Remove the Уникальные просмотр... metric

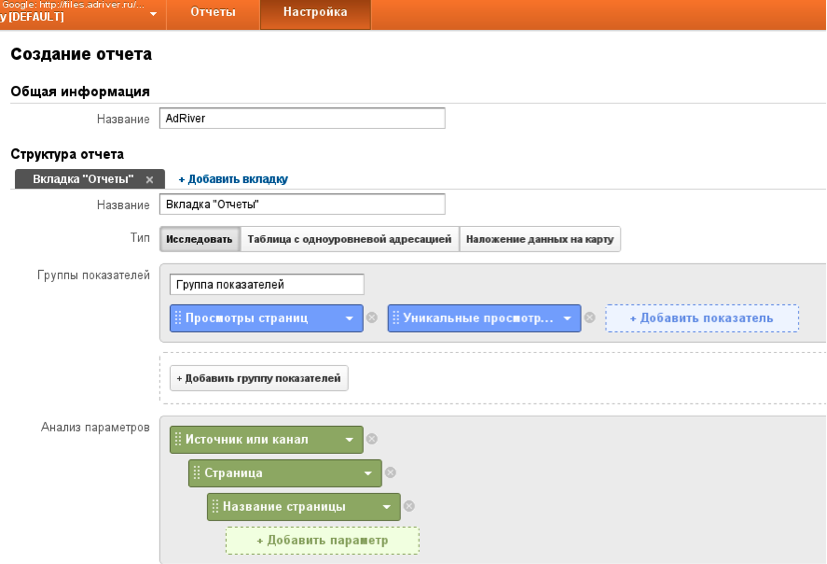pyautogui.click(x=590, y=318)
